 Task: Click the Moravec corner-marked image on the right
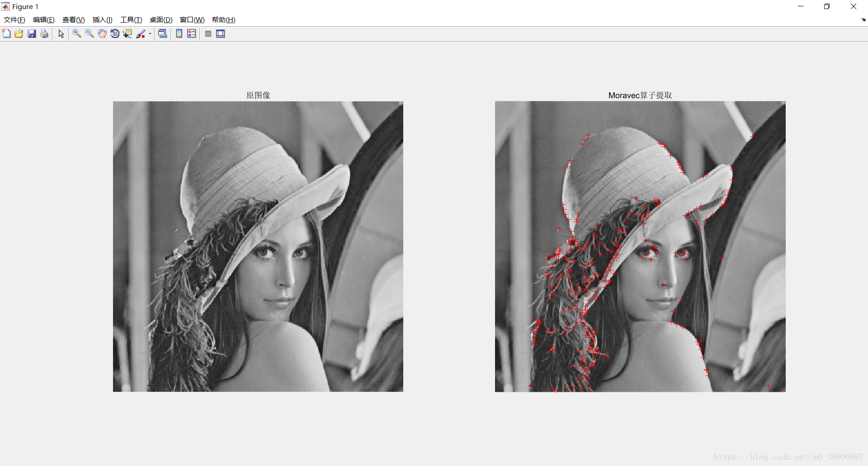(640, 247)
